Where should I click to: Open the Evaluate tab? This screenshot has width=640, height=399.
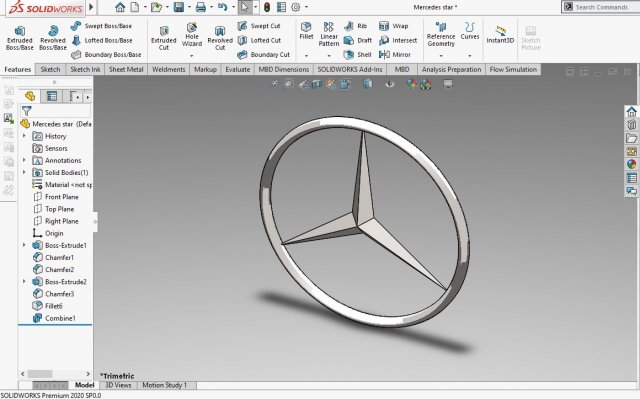238,69
